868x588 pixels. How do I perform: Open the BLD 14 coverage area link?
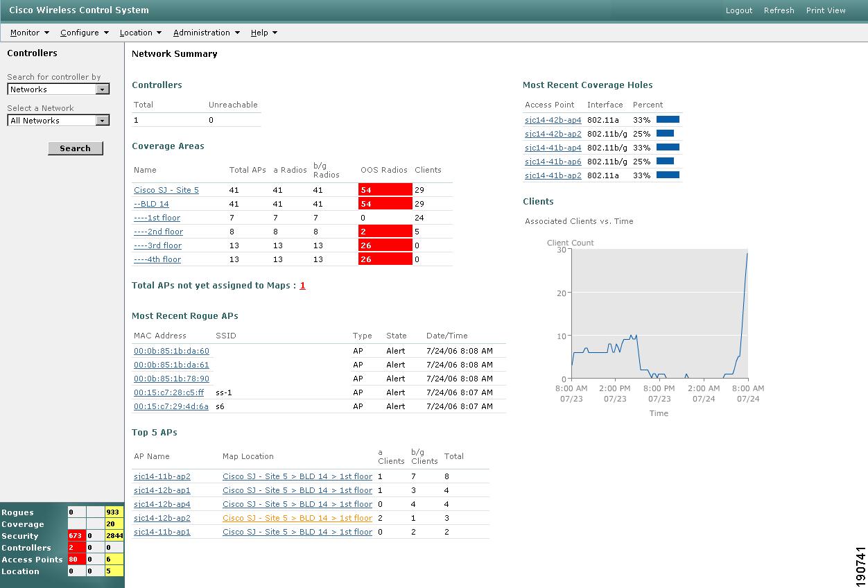click(x=151, y=204)
